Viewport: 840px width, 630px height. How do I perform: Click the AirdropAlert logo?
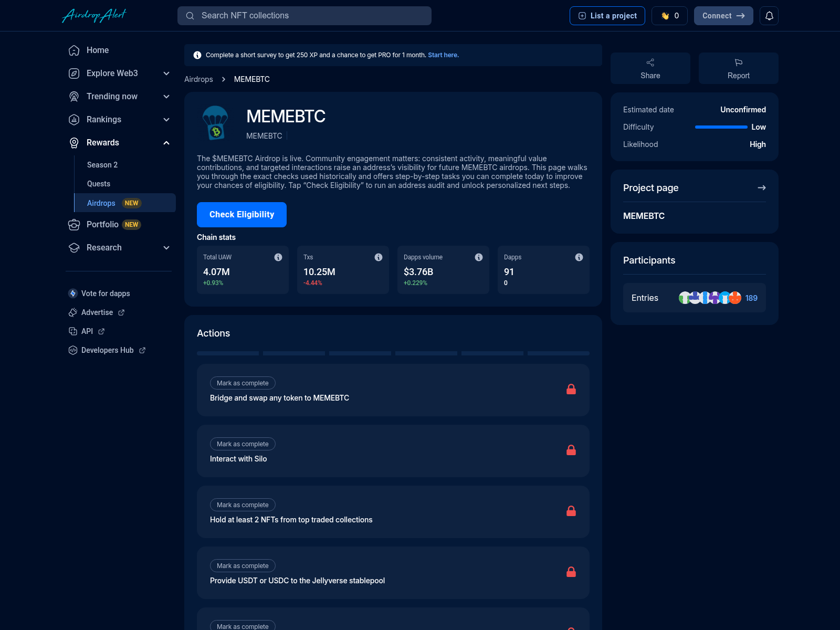click(x=94, y=16)
